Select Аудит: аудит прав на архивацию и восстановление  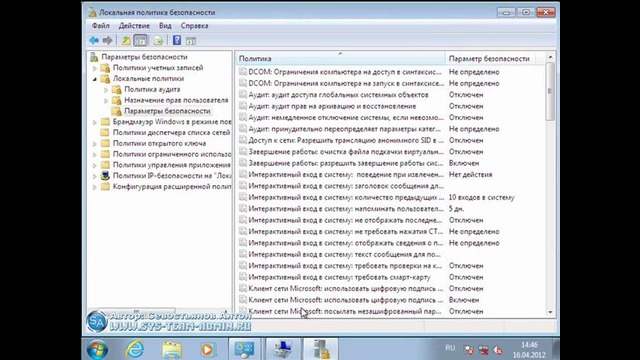click(332, 106)
